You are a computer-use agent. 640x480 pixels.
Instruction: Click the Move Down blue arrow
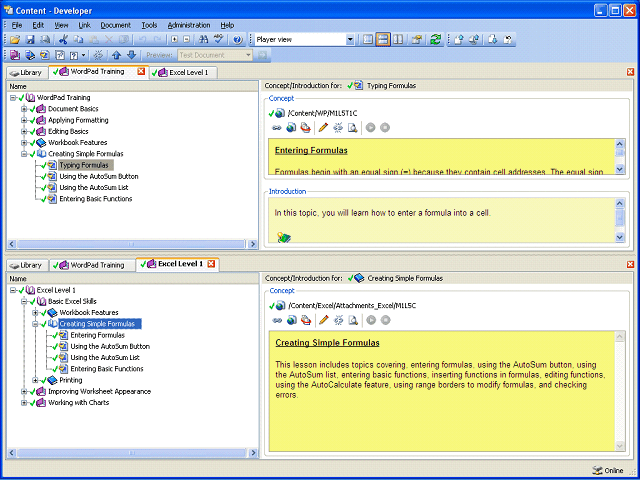[131, 55]
